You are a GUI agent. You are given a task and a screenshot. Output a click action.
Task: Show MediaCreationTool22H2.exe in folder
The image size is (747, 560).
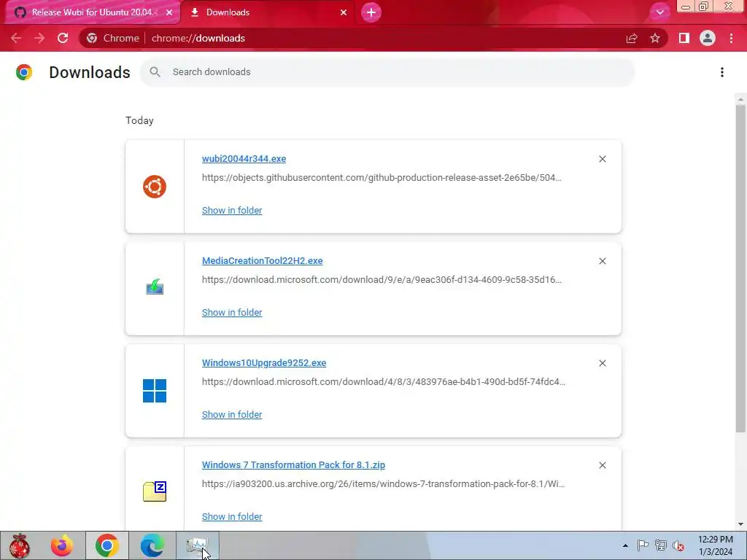[232, 312]
